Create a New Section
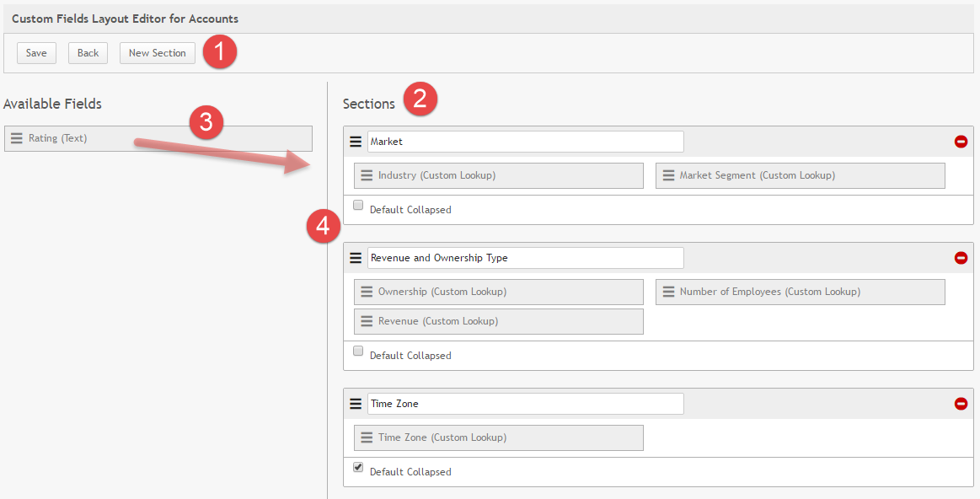This screenshot has width=980, height=499. click(157, 52)
